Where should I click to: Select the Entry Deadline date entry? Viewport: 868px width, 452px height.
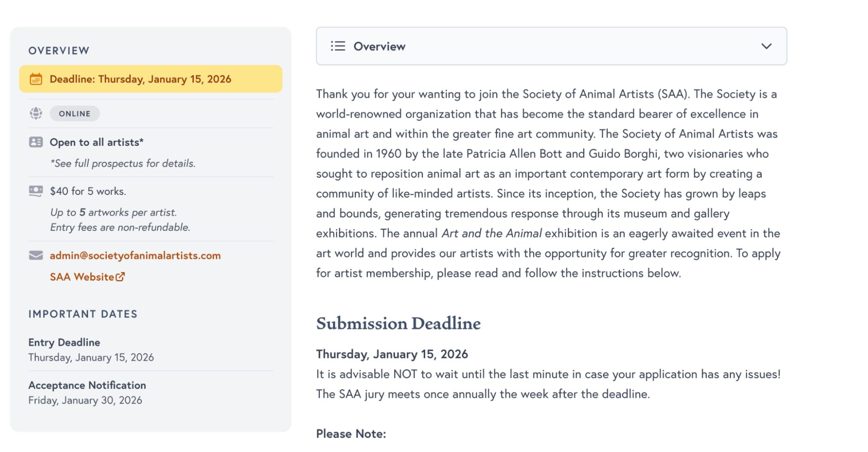point(91,350)
